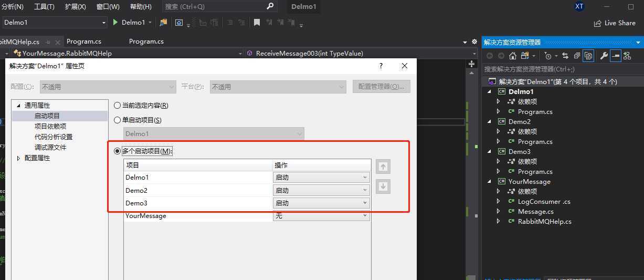
Task: Go home in Solution Explorer toolbar
Action: click(513, 56)
